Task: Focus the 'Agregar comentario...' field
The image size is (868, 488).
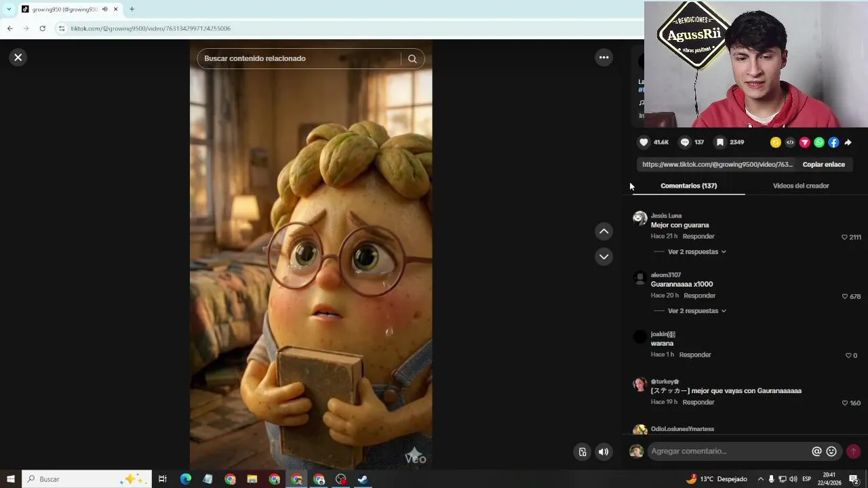Action: [x=729, y=451]
